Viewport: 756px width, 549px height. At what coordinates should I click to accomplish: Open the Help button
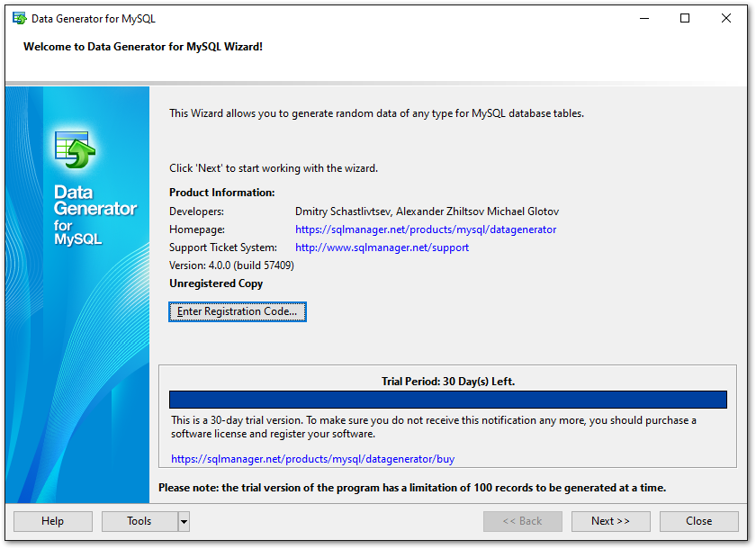52,521
